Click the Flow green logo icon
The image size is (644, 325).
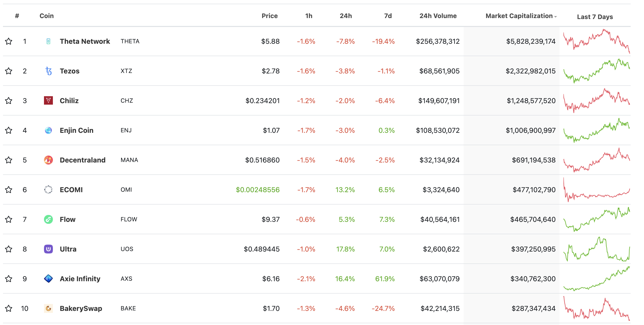coord(48,219)
